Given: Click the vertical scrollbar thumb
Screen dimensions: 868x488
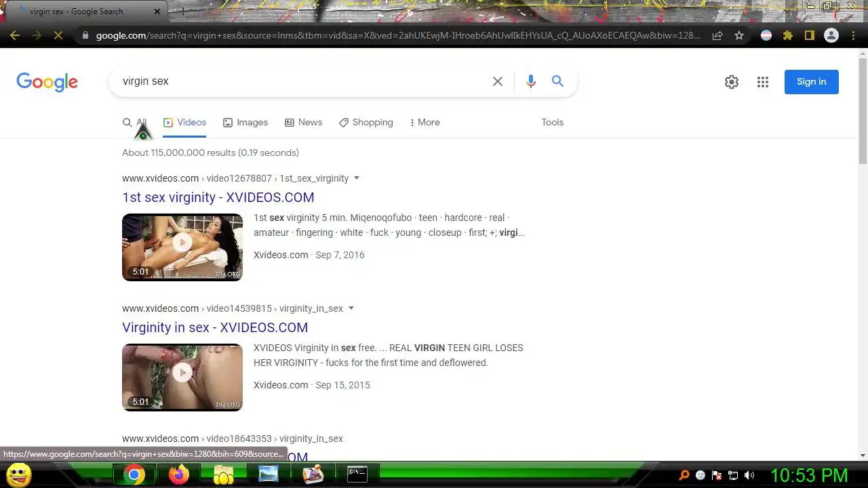Looking at the screenshot, I should coord(863,110).
